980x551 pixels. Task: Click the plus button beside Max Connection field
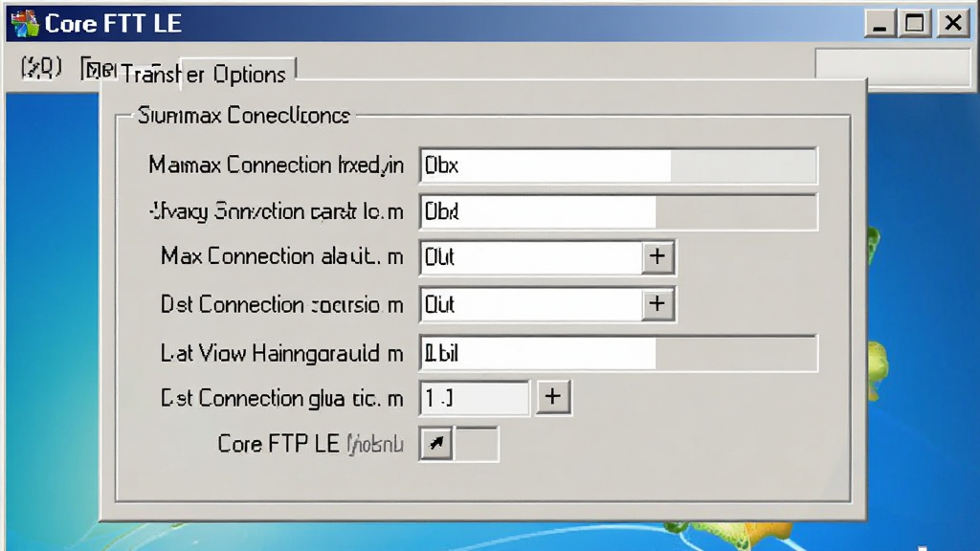click(x=657, y=256)
